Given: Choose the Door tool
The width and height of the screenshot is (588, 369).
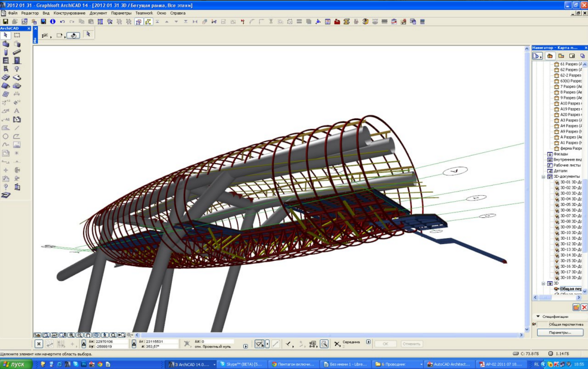Looking at the screenshot, I should click(17, 60).
